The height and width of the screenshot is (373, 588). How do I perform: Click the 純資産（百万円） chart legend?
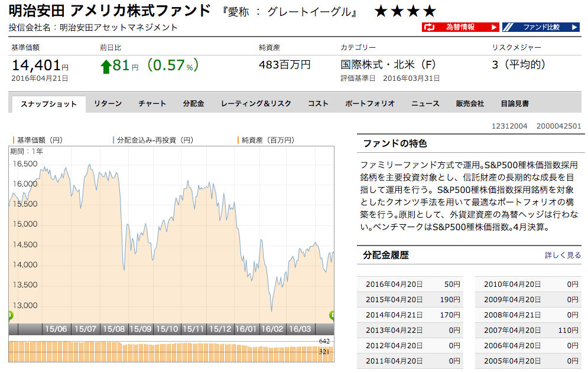click(267, 140)
